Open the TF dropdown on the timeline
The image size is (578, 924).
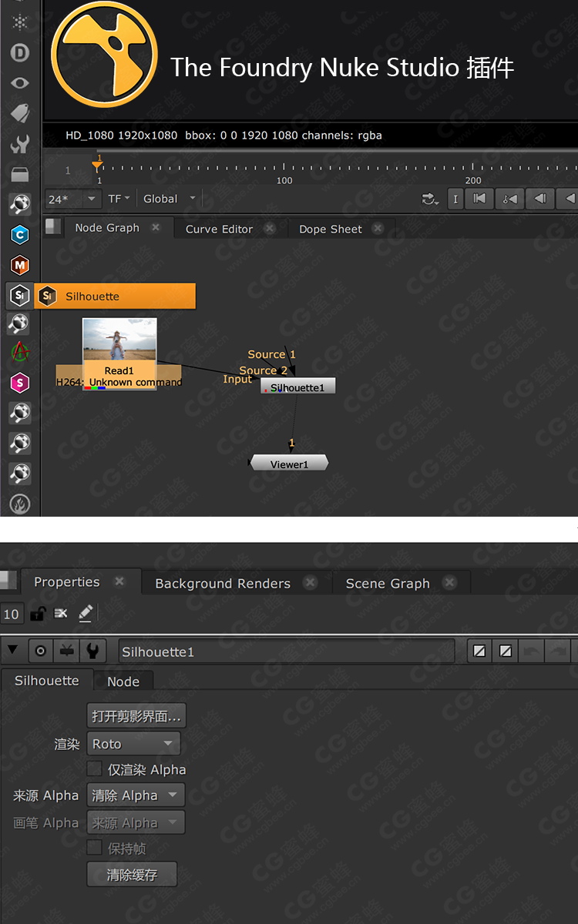119,199
